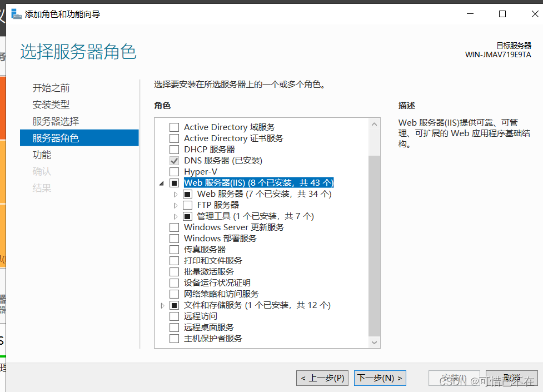This screenshot has height=392, width=543.
Task: Expand the Web 服务器 (7 个已安装) subnode
Action: (x=176, y=194)
